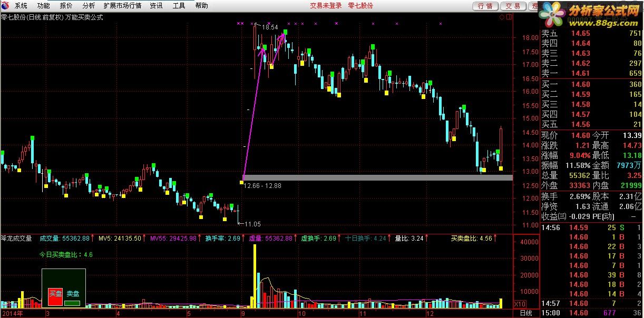Click the 虚量: 55362.88 readout
This screenshot has width=644, height=318.
tap(271, 238)
